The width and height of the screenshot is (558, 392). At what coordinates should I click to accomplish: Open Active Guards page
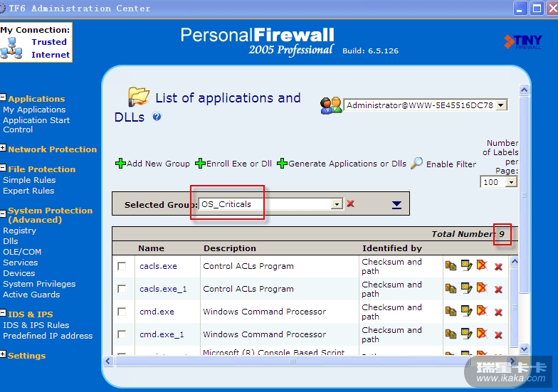point(31,295)
